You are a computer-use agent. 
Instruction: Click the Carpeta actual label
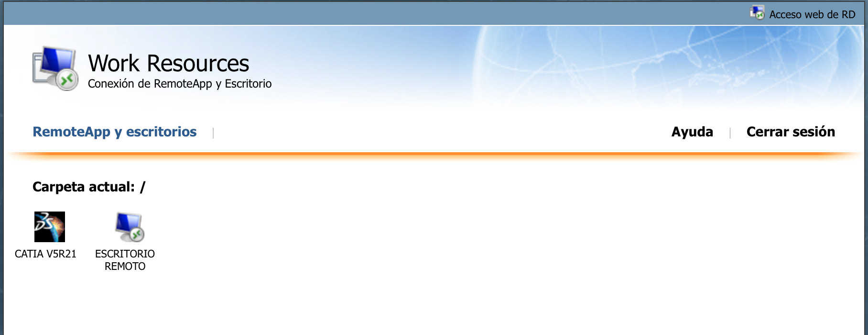[x=84, y=187]
